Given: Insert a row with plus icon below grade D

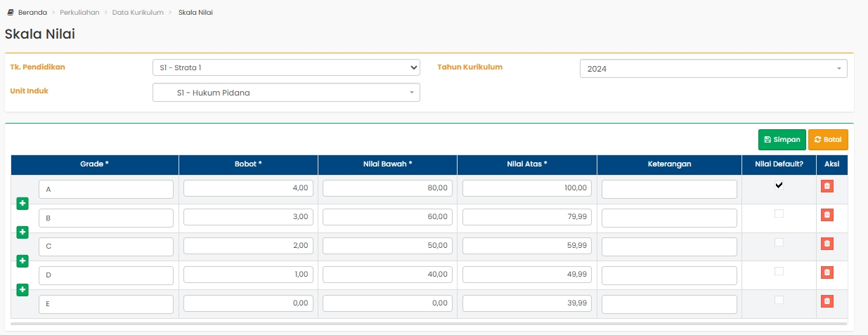Looking at the screenshot, I should pos(22,289).
